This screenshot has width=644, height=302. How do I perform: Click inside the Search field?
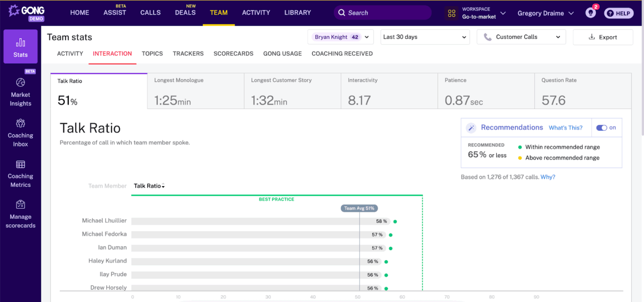[382, 12]
